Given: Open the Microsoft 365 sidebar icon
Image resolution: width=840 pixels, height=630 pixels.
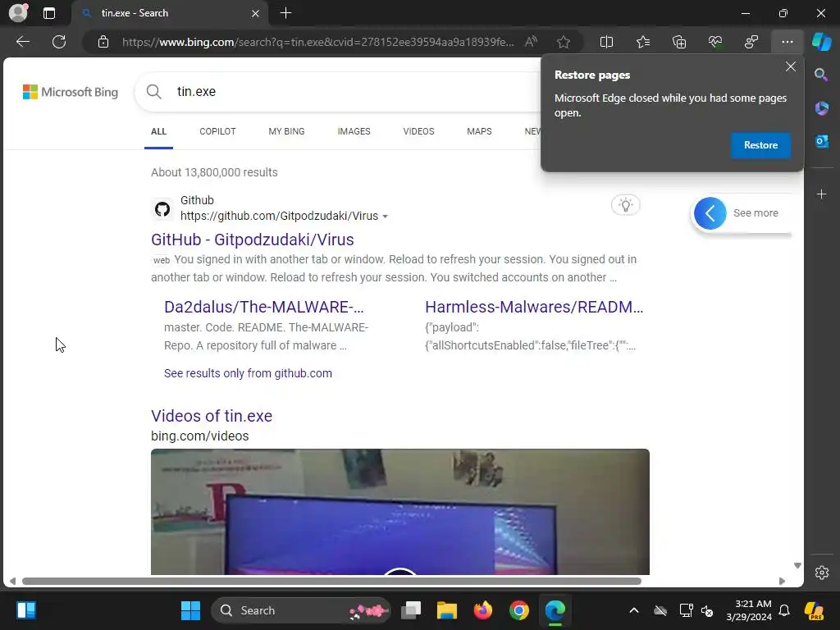Looking at the screenshot, I should click(x=822, y=108).
